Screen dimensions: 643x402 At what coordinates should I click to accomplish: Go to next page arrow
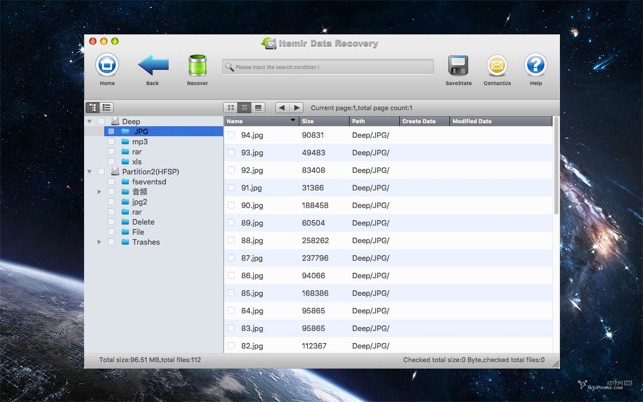pyautogui.click(x=296, y=107)
